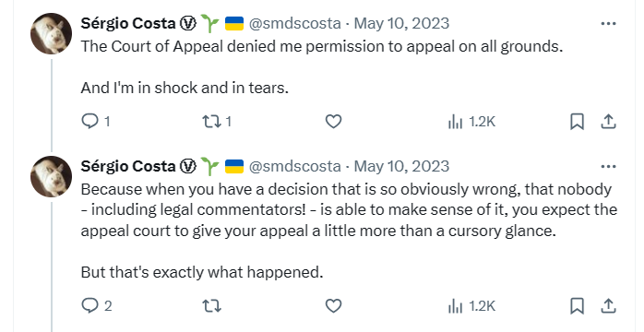Image resolution: width=644 pixels, height=332 pixels.
Task: Click the first tweet's profile avatar
Action: point(52,33)
